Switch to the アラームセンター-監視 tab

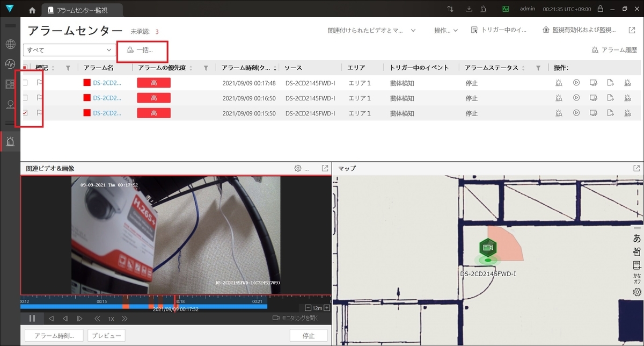[x=83, y=9]
